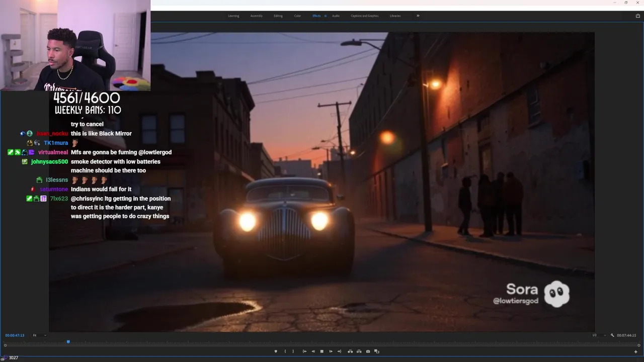The width and height of the screenshot is (644, 362).
Task: Click chat username johnysacs500
Action: (49, 162)
